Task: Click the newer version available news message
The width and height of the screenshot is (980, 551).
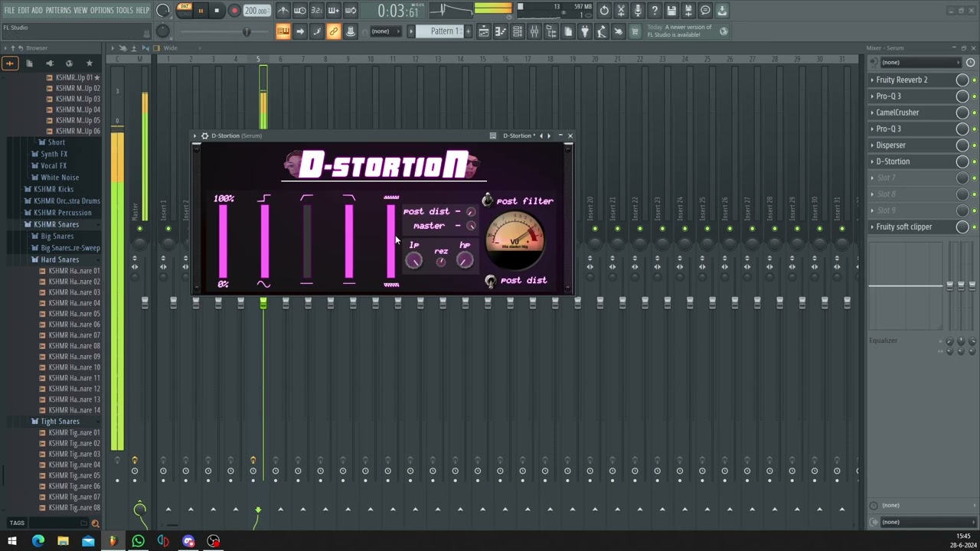Action: [x=681, y=31]
